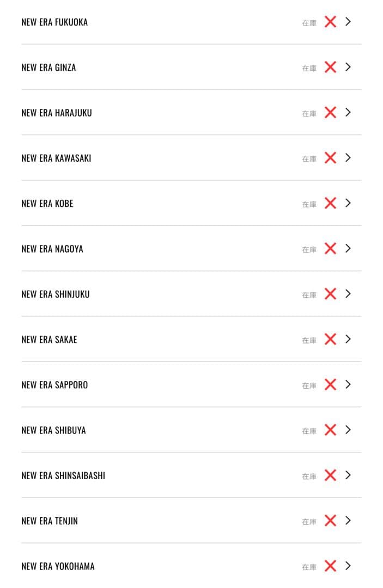Viewport: 383px width, 588px height.
Task: Expand the New Era Kawasaki chevron
Action: pyautogui.click(x=349, y=158)
